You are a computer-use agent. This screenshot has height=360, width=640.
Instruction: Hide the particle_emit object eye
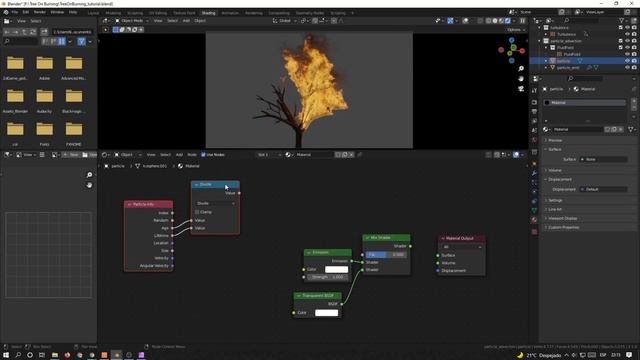[x=627, y=67]
